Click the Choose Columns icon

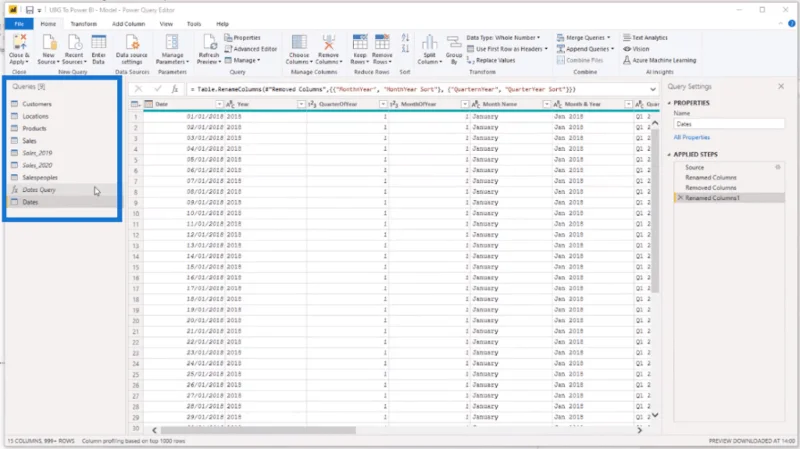[299, 42]
